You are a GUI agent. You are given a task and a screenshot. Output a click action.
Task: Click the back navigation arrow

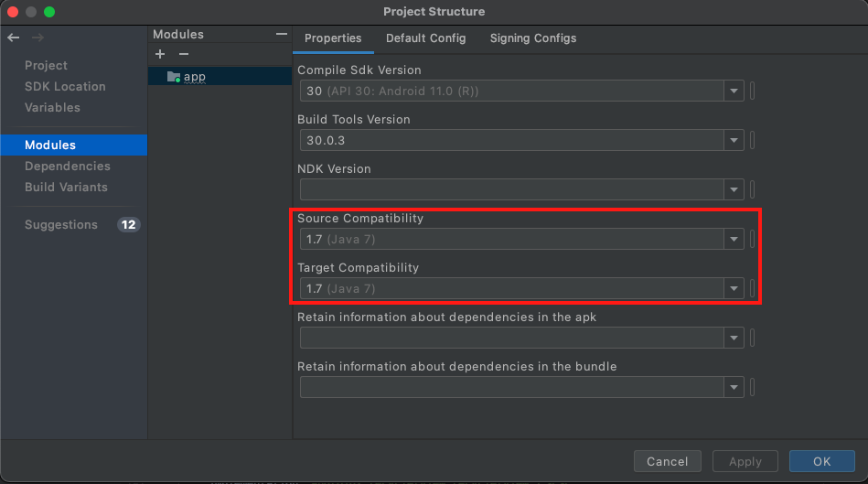(13, 38)
